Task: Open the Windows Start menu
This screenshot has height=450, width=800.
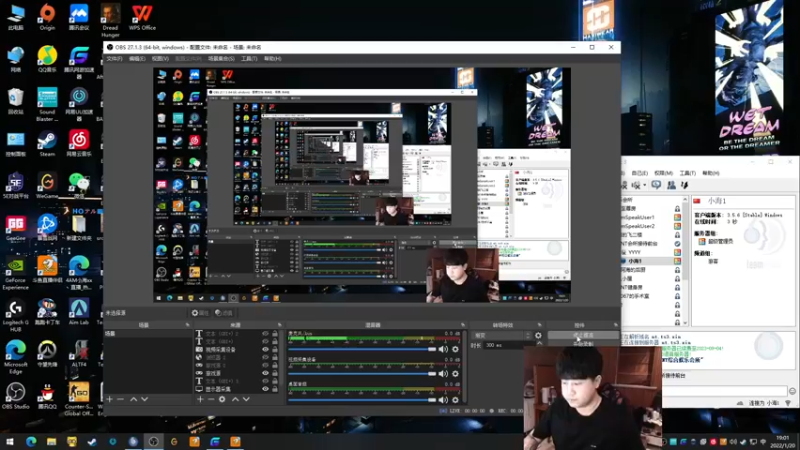Action: point(10,441)
